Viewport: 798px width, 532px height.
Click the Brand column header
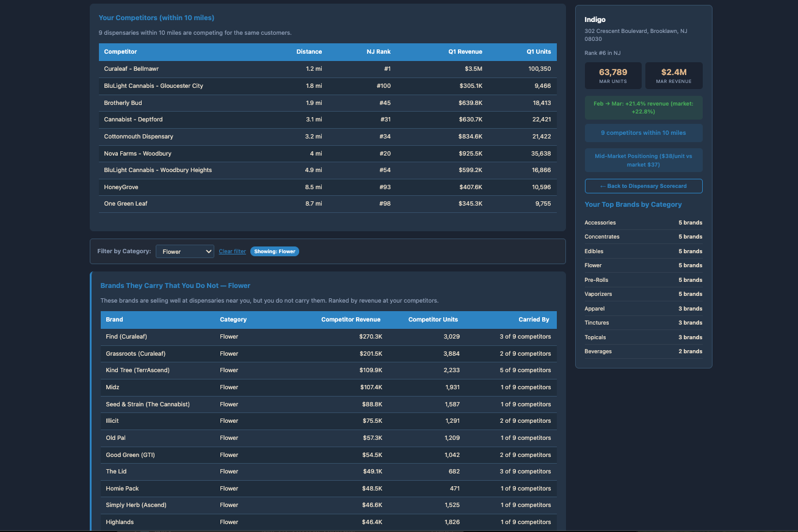[114, 320]
